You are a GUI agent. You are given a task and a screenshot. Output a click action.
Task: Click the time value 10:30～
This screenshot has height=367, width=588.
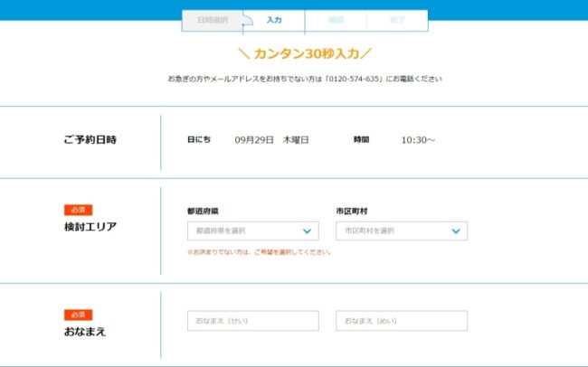tap(418, 140)
